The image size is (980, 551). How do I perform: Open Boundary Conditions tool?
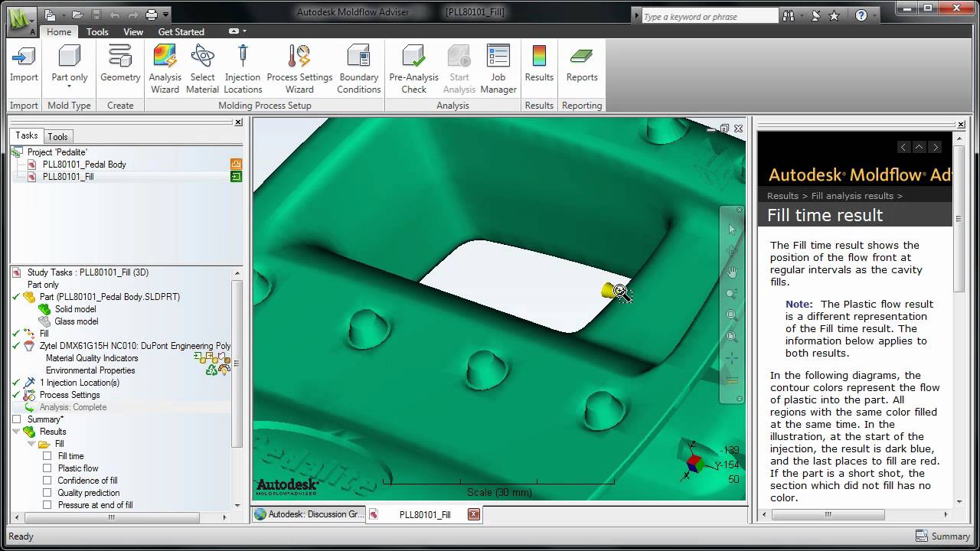[358, 69]
